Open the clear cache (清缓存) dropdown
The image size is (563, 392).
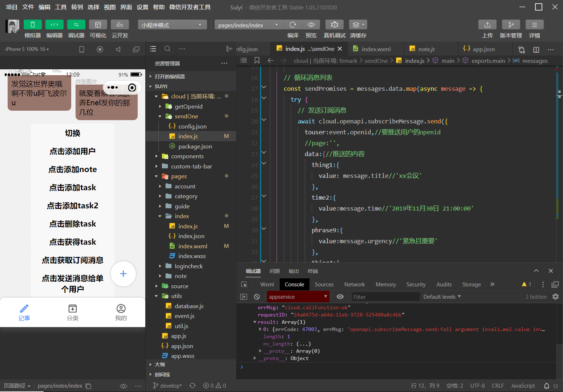pyautogui.click(x=358, y=25)
